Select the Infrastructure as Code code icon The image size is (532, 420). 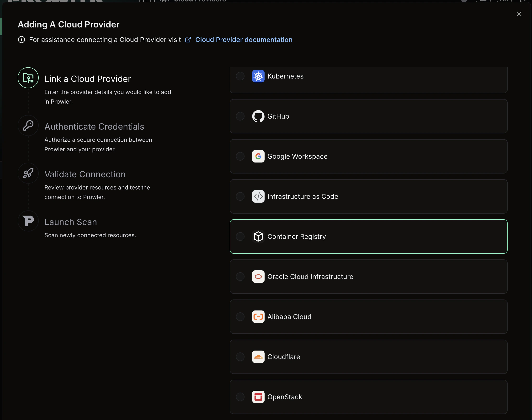[x=258, y=196]
